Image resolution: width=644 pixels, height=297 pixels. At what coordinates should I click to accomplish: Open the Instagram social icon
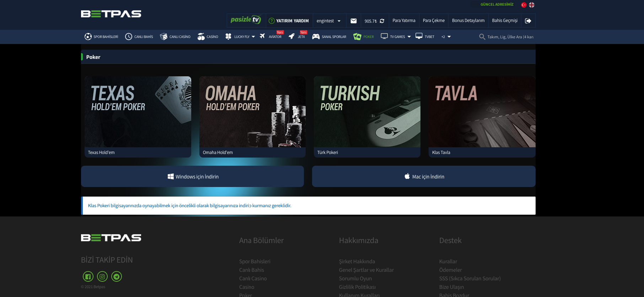tap(102, 276)
